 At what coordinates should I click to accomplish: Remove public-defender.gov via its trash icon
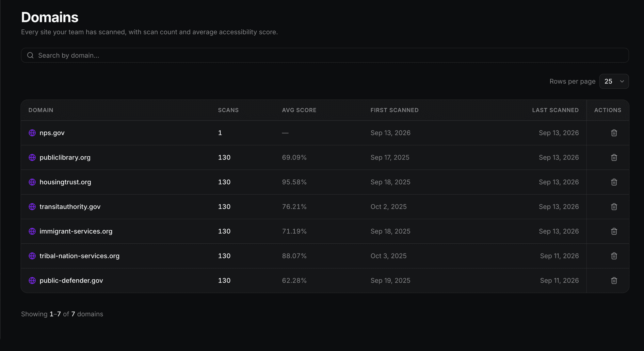point(614,280)
